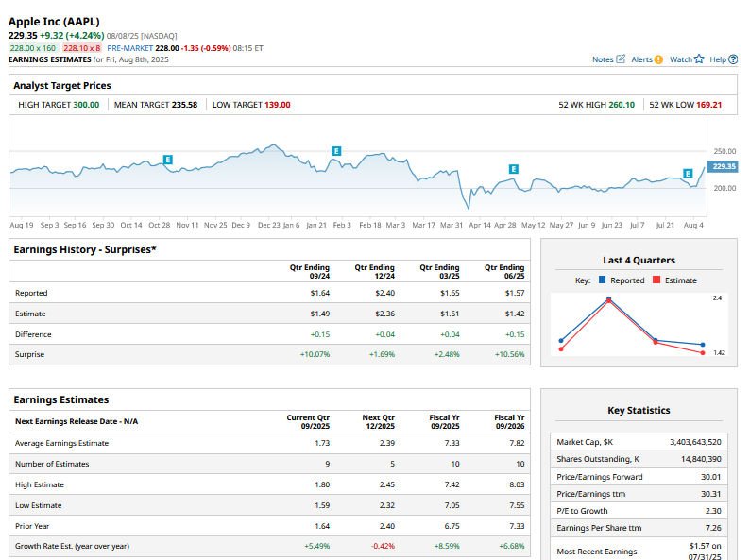This screenshot has width=750, height=560.
Task: Click the Earnings Per Share ttm 7.26 value
Action: [x=713, y=528]
